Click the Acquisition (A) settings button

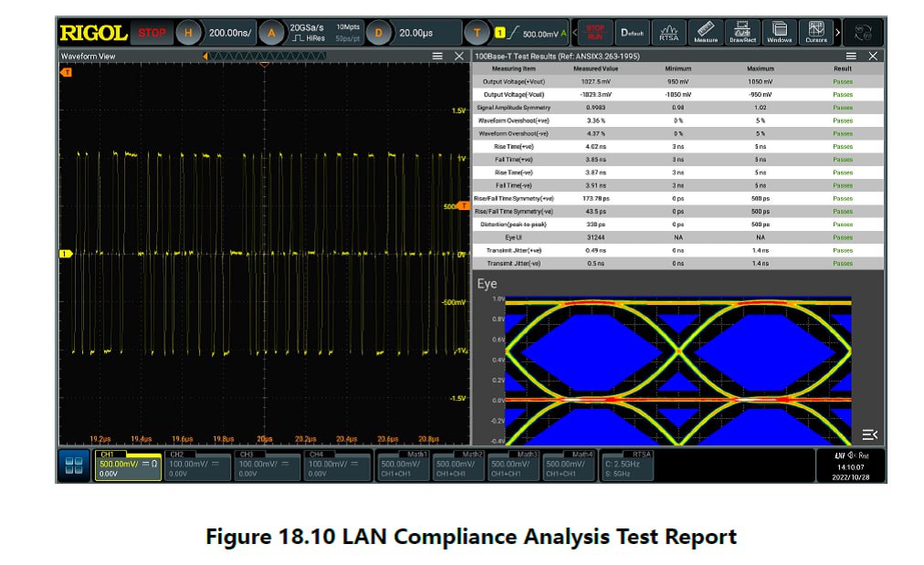pos(270,34)
